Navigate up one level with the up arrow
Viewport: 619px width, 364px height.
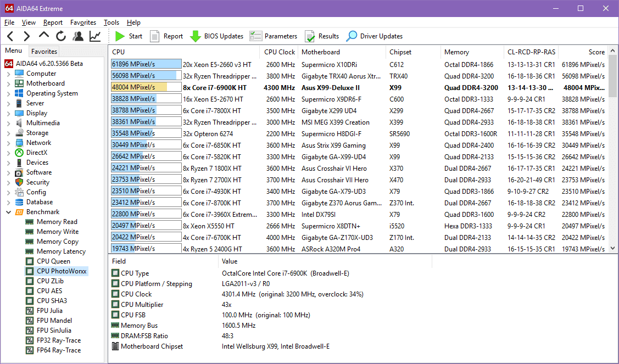click(x=44, y=36)
